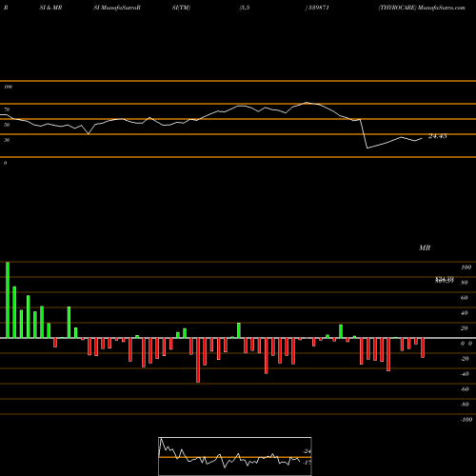Click the MR axis label 80
Image resolution: width=476 pixels, height=476 pixels.
tap(465, 283)
